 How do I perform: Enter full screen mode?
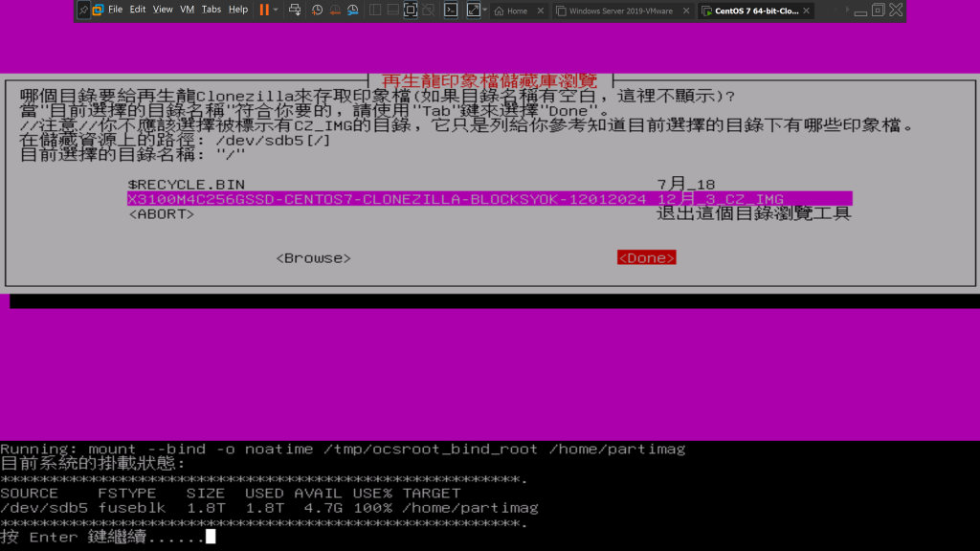pyautogui.click(x=411, y=10)
